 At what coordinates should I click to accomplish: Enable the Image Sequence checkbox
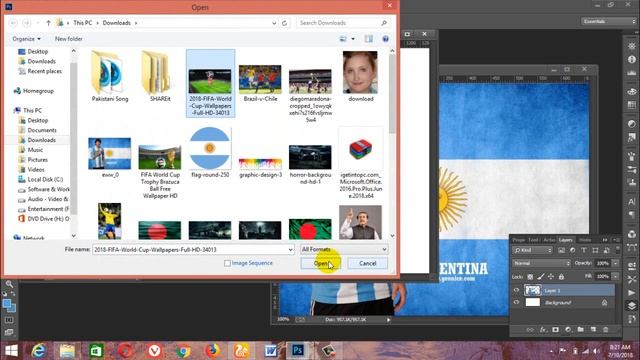[227, 263]
